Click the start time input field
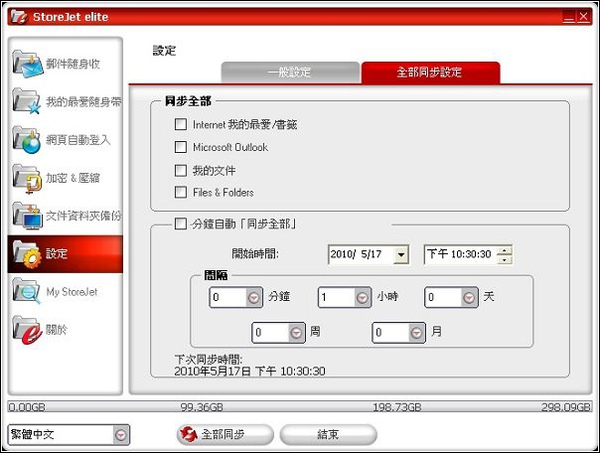The width and height of the screenshot is (600, 453). click(460, 255)
